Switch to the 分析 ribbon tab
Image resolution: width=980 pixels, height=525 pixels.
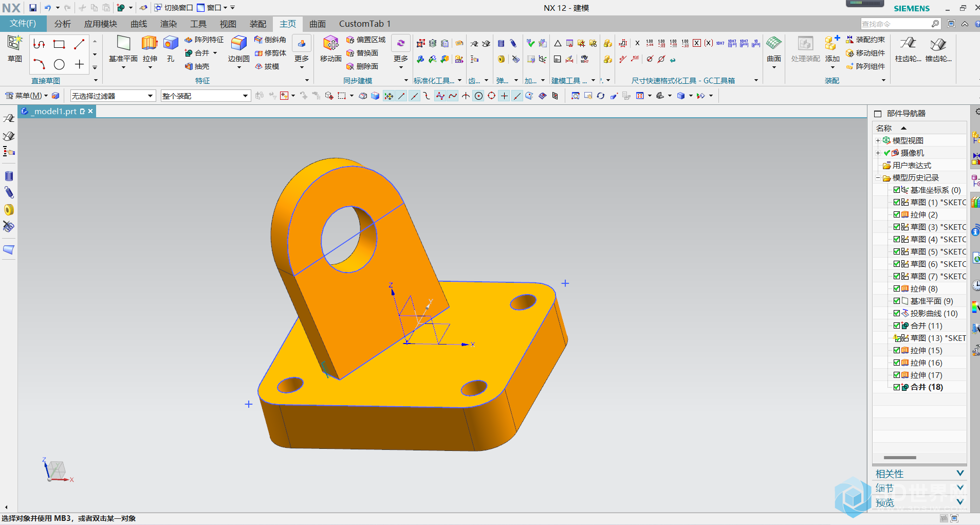63,24
